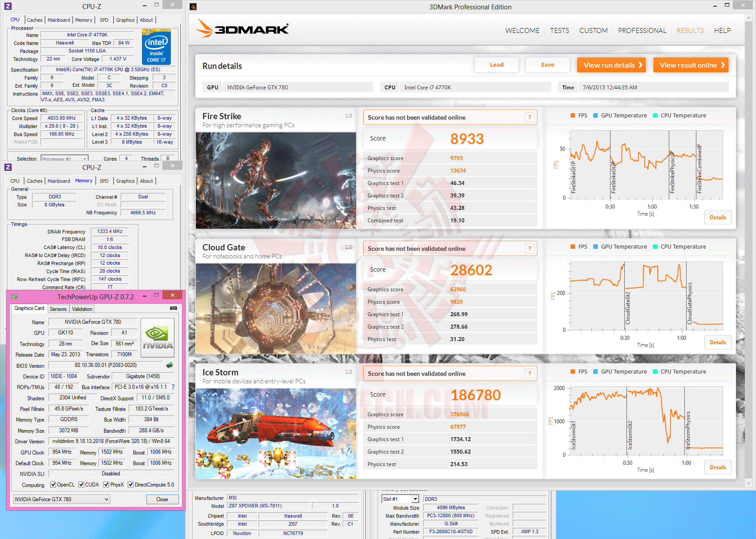Click the GPU-Z screenshot camera icon
The image size is (756, 539).
coord(174,308)
